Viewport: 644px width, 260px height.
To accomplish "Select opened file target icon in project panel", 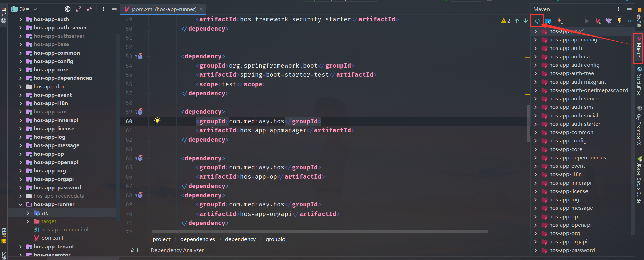I will (x=68, y=9).
